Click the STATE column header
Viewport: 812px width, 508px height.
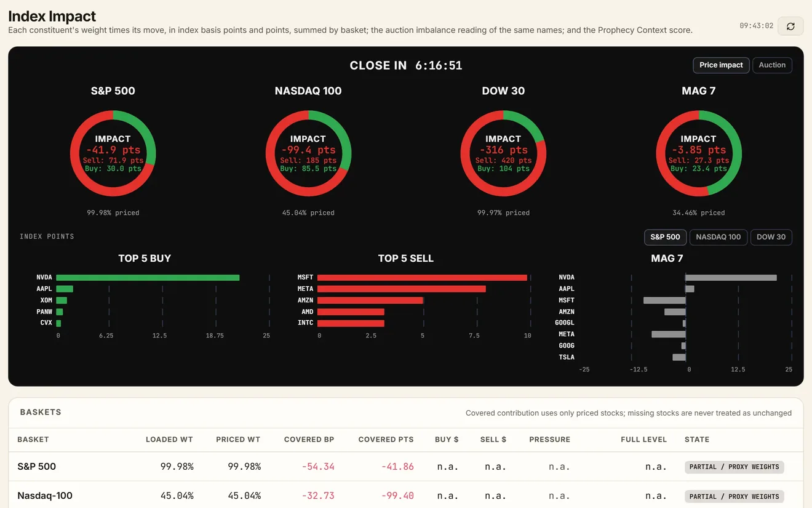click(697, 440)
